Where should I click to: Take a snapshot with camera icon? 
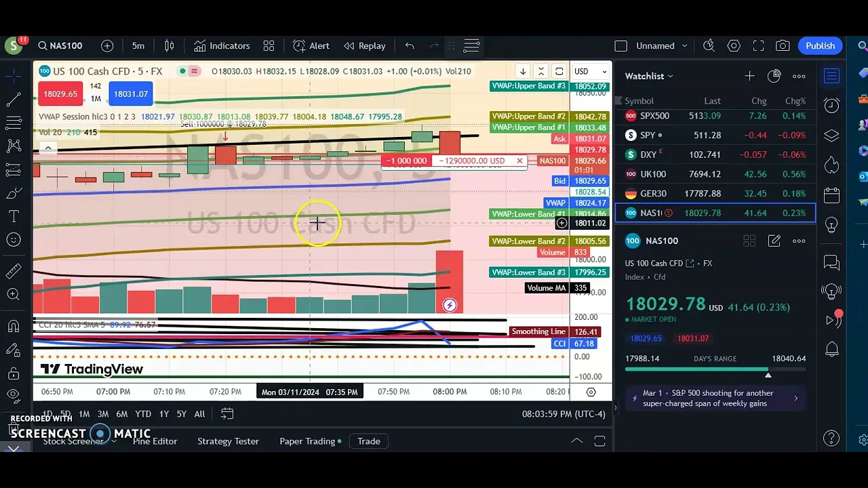coord(783,45)
